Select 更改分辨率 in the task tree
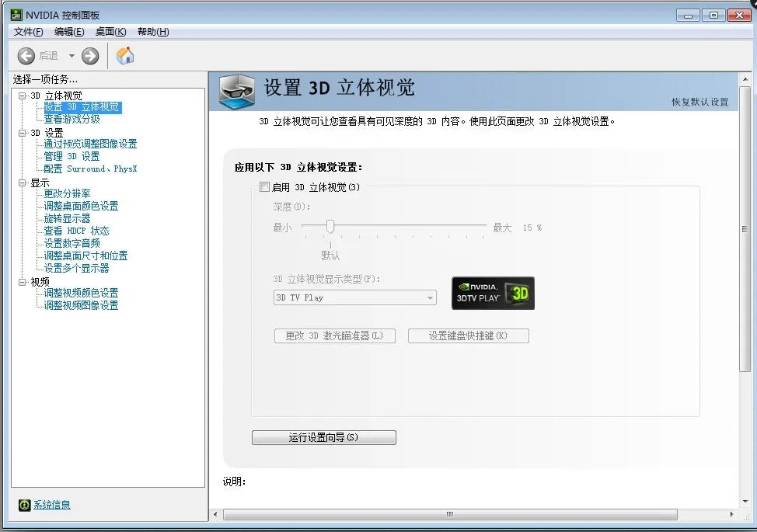Viewport: 757px width, 532px height. point(67,193)
